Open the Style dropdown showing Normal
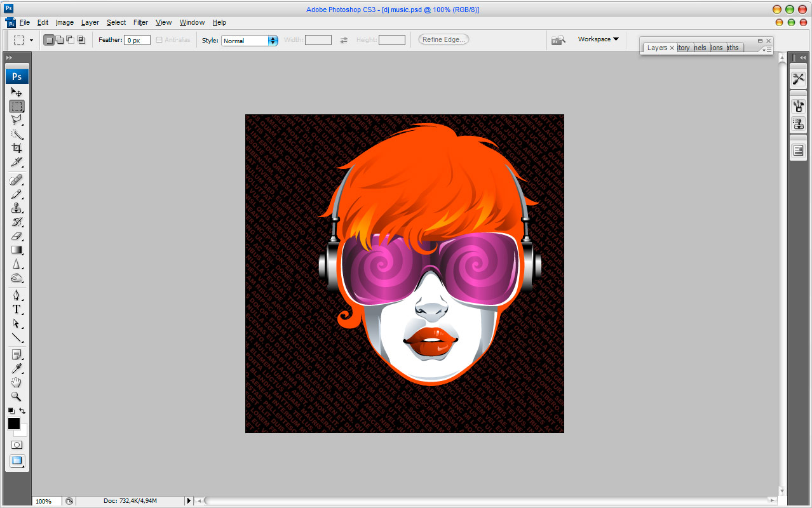Image resolution: width=812 pixels, height=508 pixels. 249,41
